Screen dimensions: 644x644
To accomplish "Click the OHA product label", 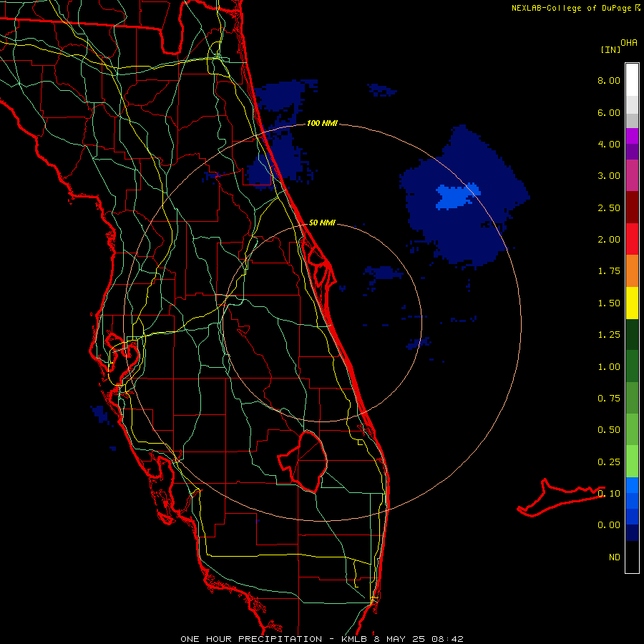I will [x=629, y=43].
